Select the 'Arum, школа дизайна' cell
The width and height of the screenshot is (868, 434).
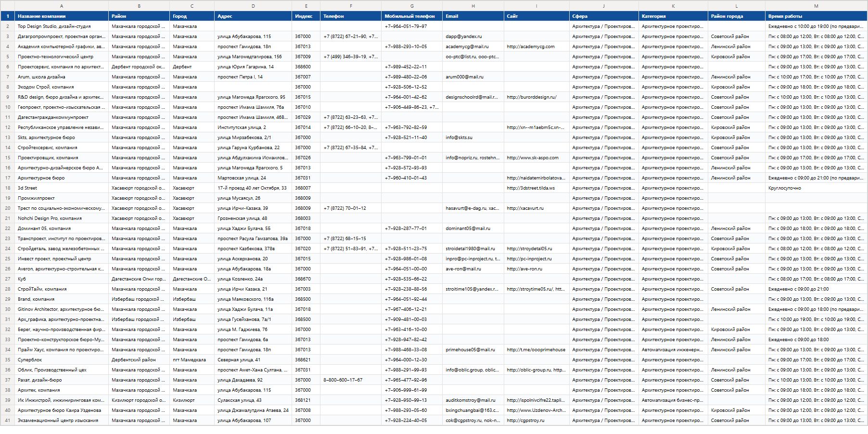[x=62, y=77]
